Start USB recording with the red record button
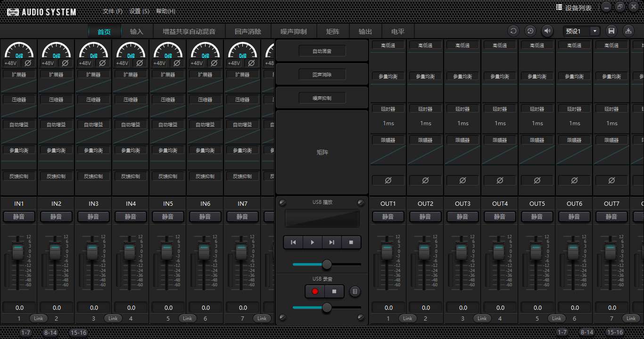Screen dimensions: 644x339 coord(315,291)
